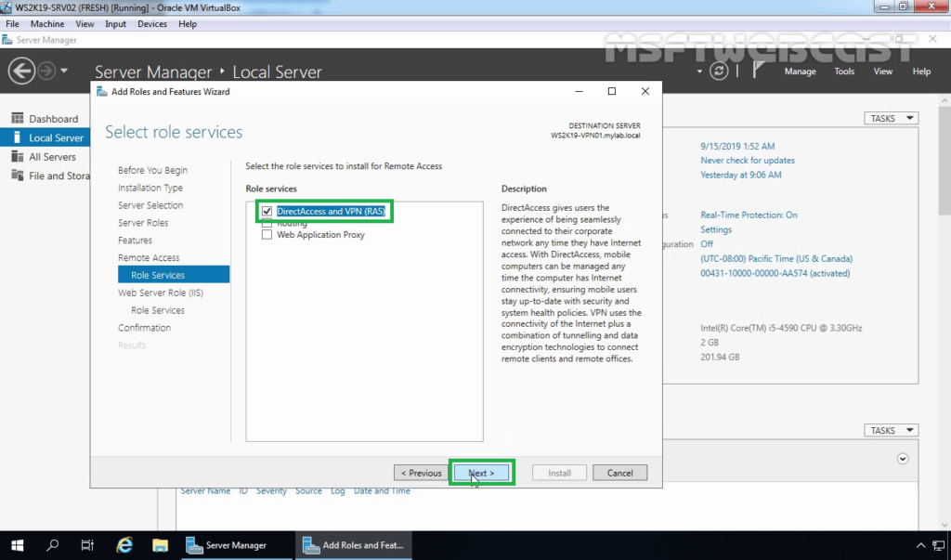
Task: Select the Web Application Proxy label
Action: tap(320, 234)
